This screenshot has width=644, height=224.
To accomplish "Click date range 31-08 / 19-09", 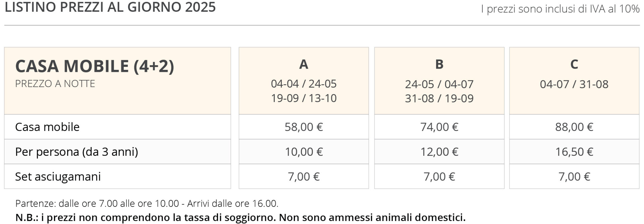I will 439,98.
